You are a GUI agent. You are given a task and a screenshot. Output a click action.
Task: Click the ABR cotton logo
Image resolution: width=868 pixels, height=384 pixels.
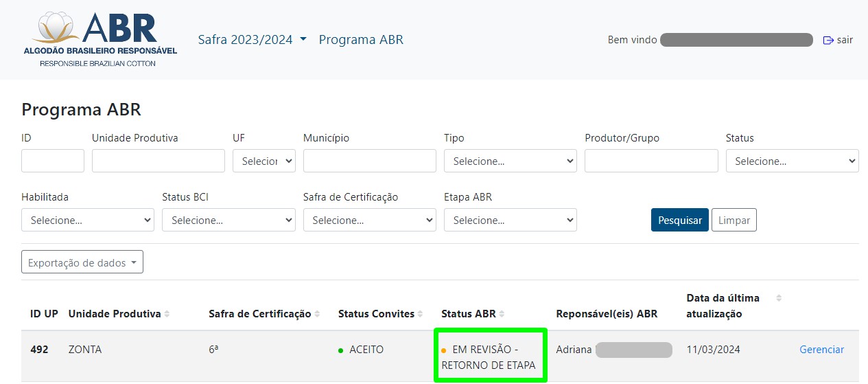[x=100, y=39]
